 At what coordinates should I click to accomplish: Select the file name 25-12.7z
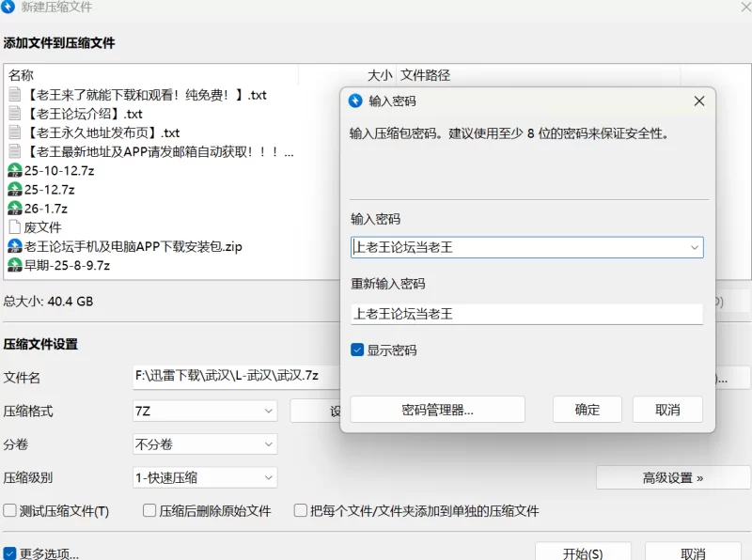click(50, 190)
